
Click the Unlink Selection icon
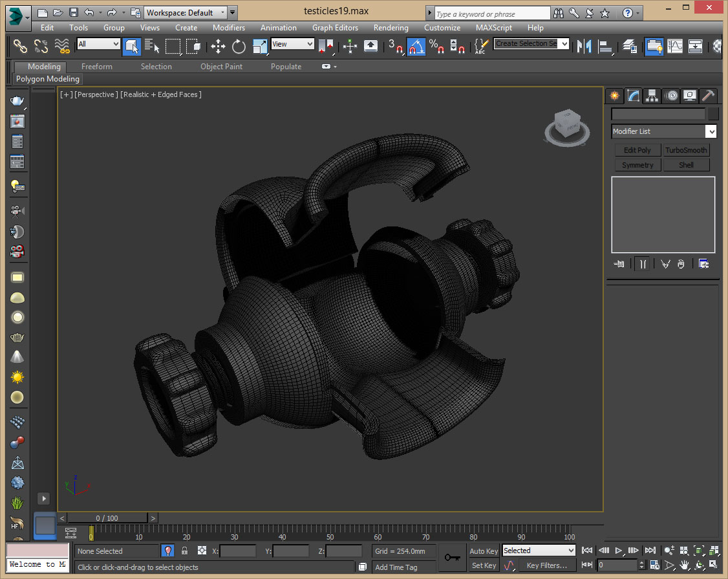tap(41, 46)
